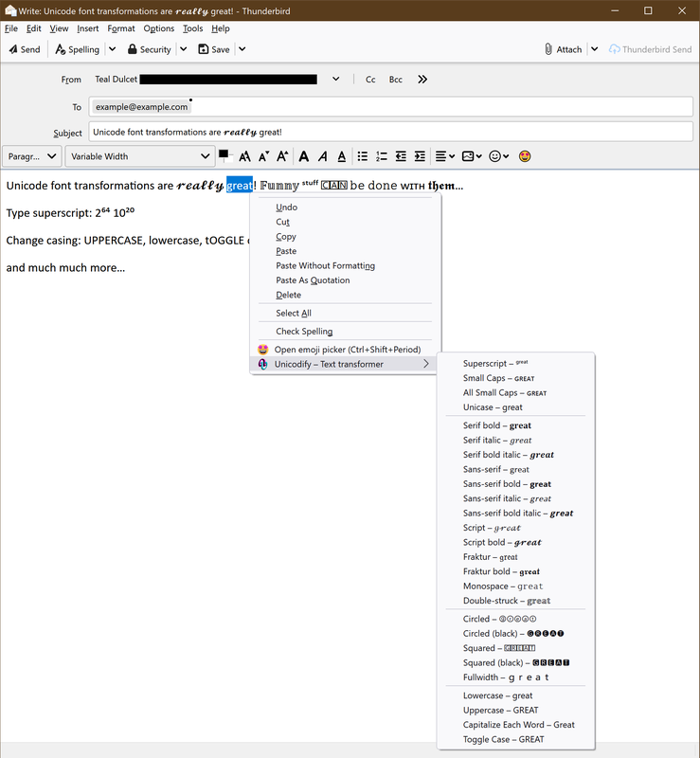Add a Bcc recipient field

[x=395, y=80]
